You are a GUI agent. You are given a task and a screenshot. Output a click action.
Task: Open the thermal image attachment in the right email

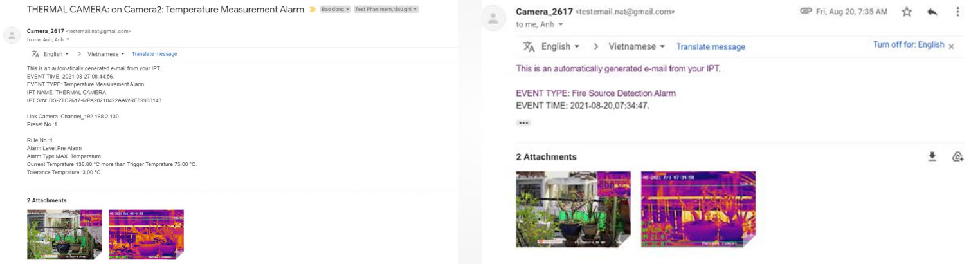click(x=698, y=209)
